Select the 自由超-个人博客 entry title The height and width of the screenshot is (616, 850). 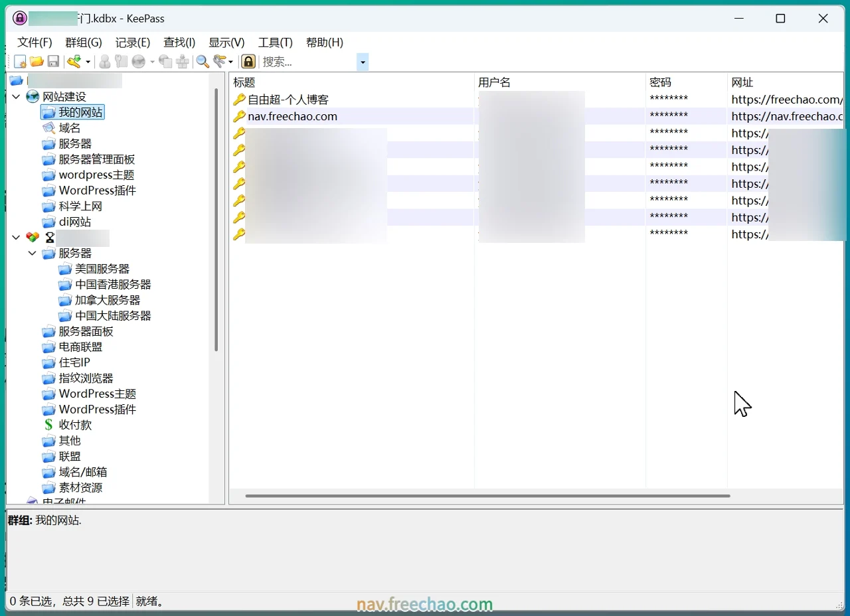[x=288, y=100]
